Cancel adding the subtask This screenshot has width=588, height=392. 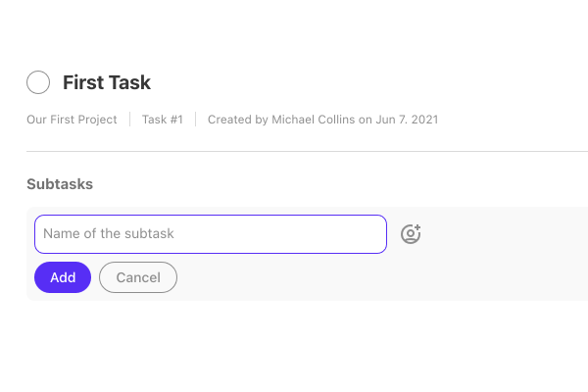[x=138, y=277]
